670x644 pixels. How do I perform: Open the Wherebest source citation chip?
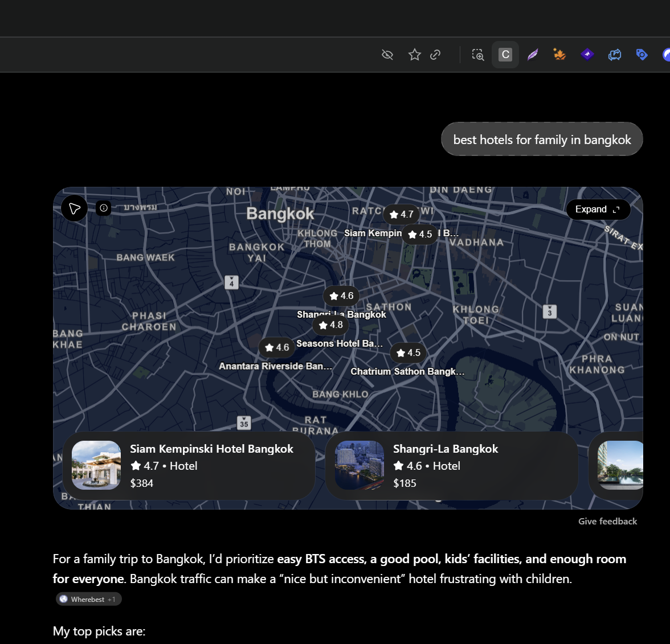click(89, 599)
